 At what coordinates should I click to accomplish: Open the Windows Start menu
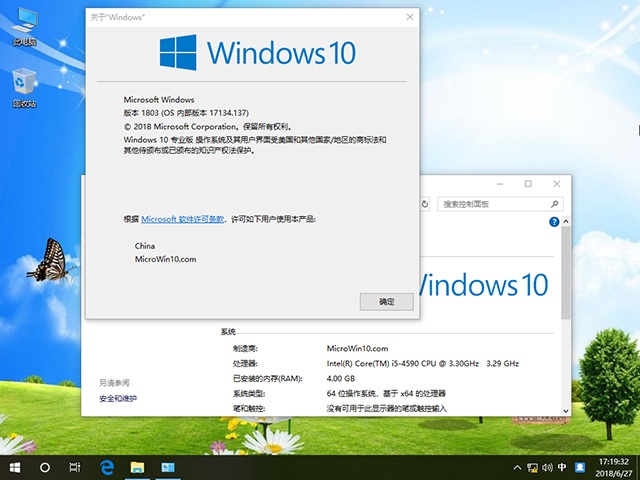click(15, 467)
